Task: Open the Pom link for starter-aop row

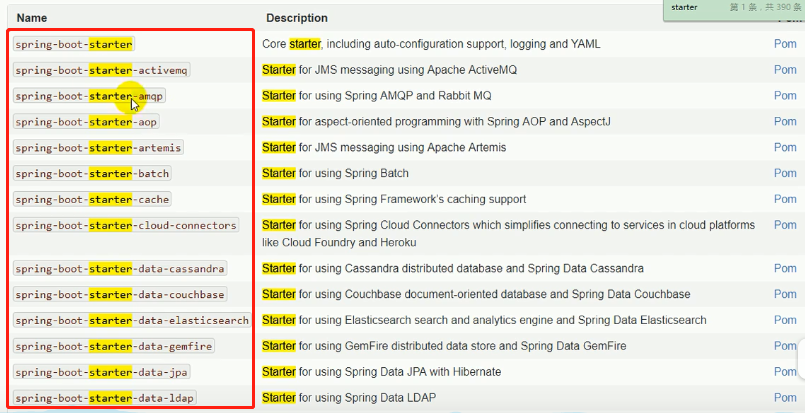Action: [785, 122]
